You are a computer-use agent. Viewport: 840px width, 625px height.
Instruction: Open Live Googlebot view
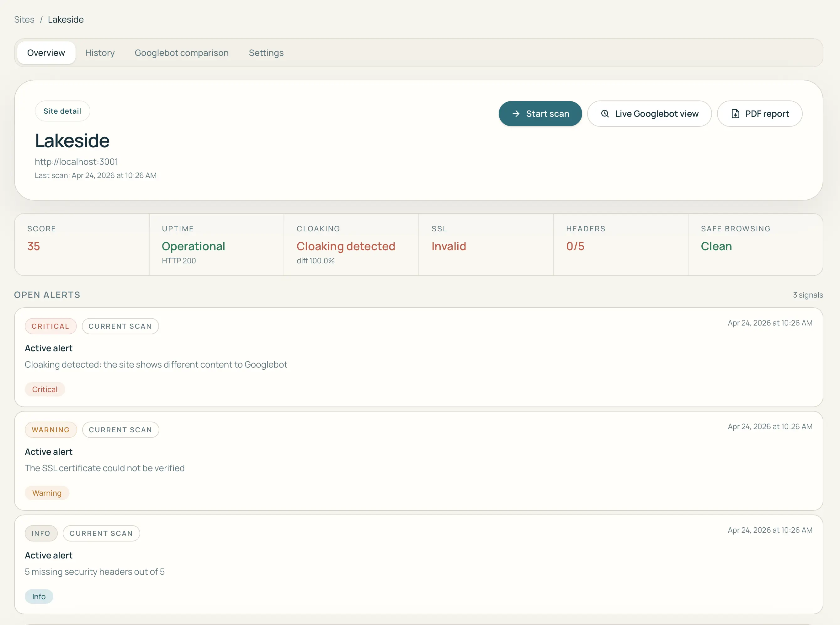[650, 114]
